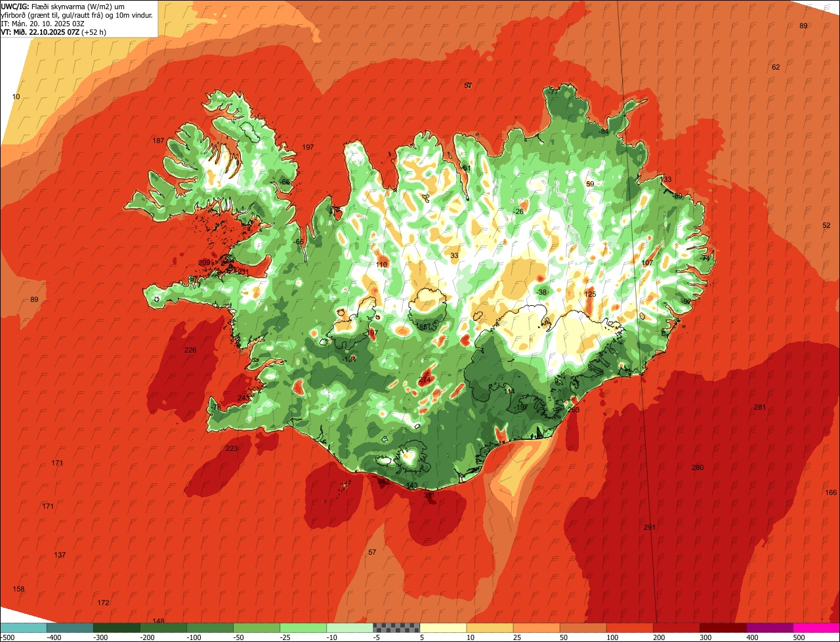Screen dimensions: 840x642
Task: Click the legend swatch between 50 and 100
Action: (583, 628)
